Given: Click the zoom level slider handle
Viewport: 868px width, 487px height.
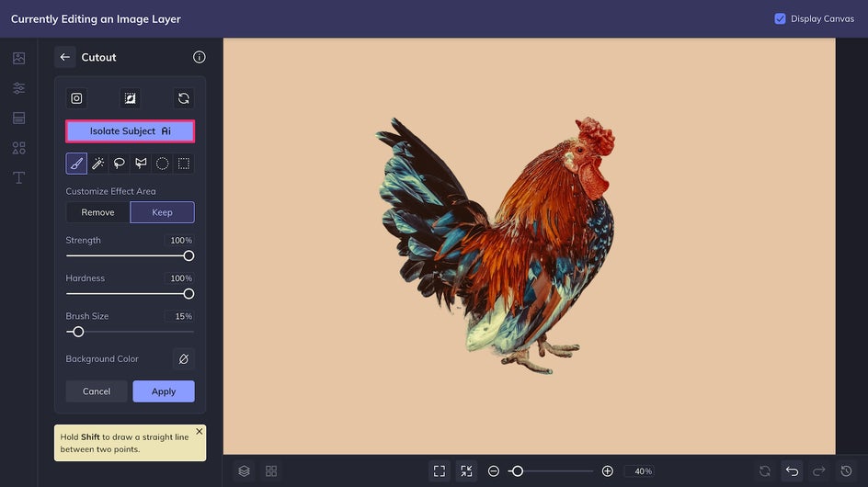Looking at the screenshot, I should (x=517, y=471).
